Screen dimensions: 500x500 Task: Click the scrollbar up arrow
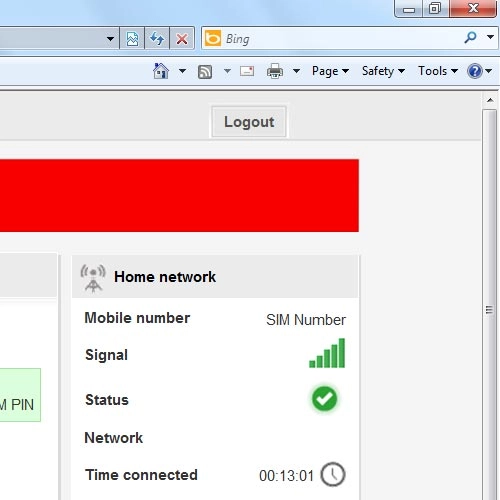pyautogui.click(x=490, y=100)
